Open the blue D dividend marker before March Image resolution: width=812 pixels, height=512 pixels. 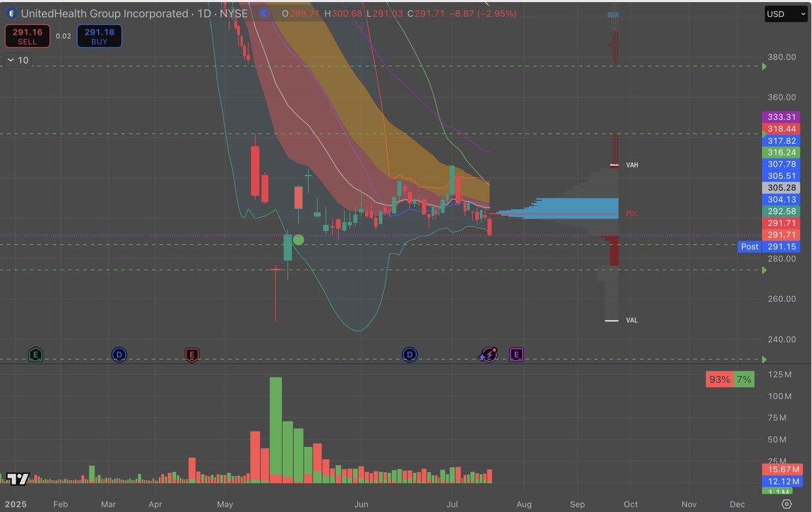(118, 354)
